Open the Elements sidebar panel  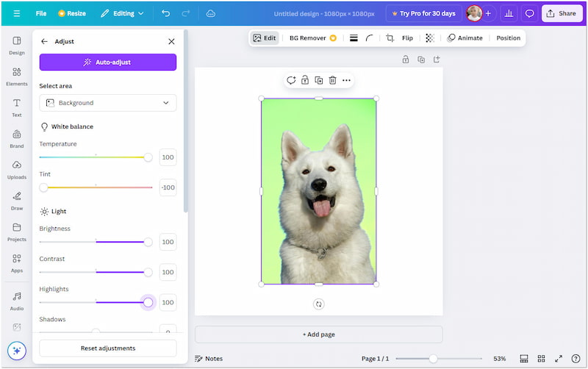click(x=16, y=76)
